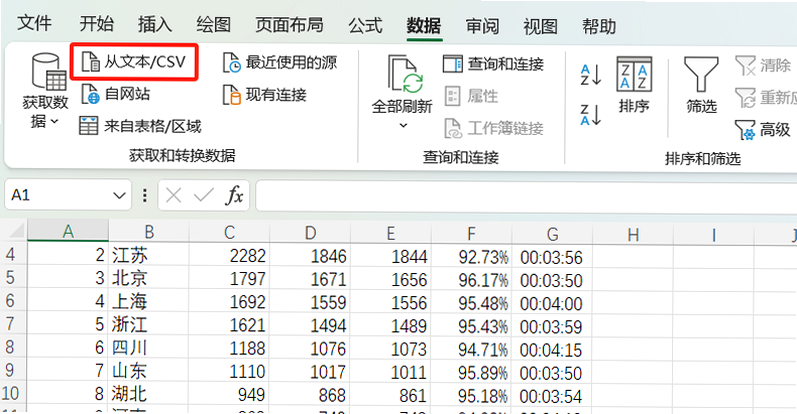Select the 数据 ribbon tab
The height and width of the screenshot is (414, 797).
(x=424, y=25)
